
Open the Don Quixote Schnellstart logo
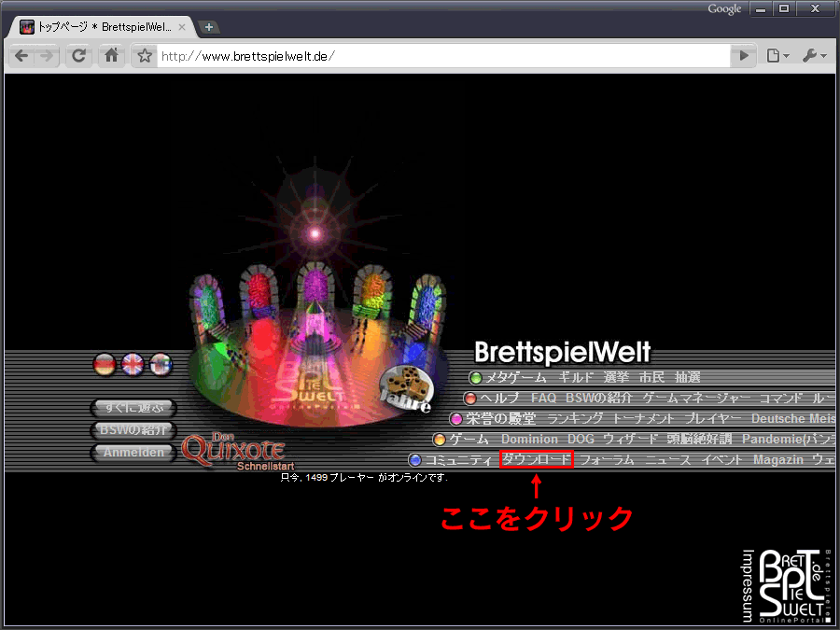[236, 451]
